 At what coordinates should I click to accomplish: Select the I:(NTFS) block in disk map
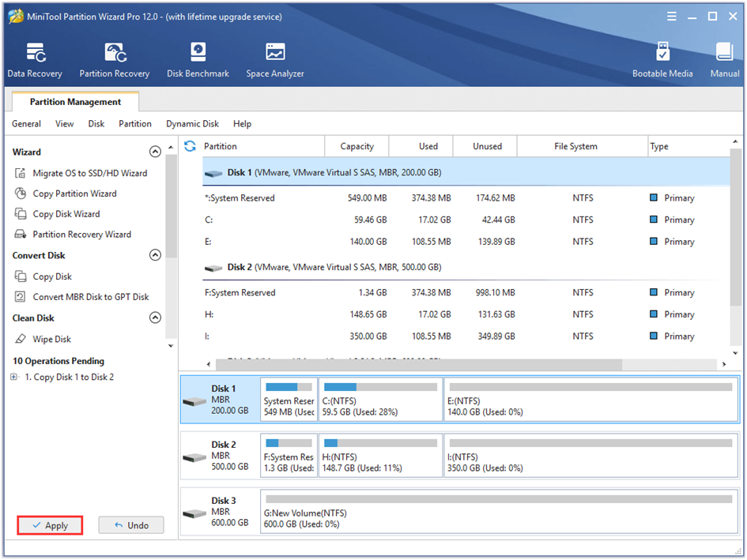pyautogui.click(x=590, y=455)
